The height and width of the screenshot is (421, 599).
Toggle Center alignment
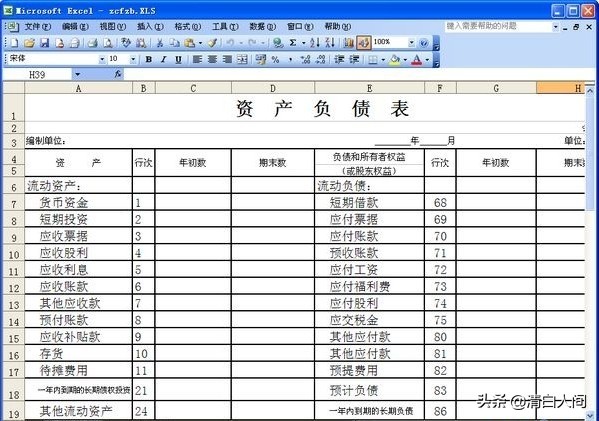(212, 60)
